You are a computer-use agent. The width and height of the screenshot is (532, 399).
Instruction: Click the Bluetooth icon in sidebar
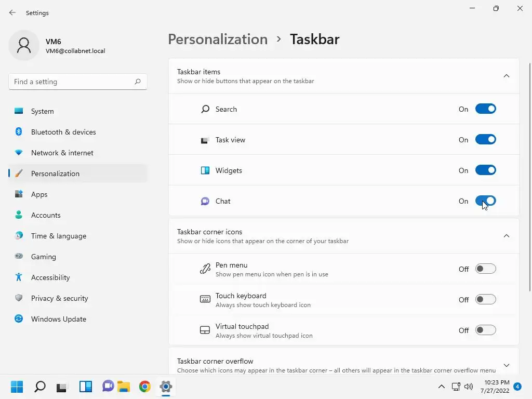point(19,131)
